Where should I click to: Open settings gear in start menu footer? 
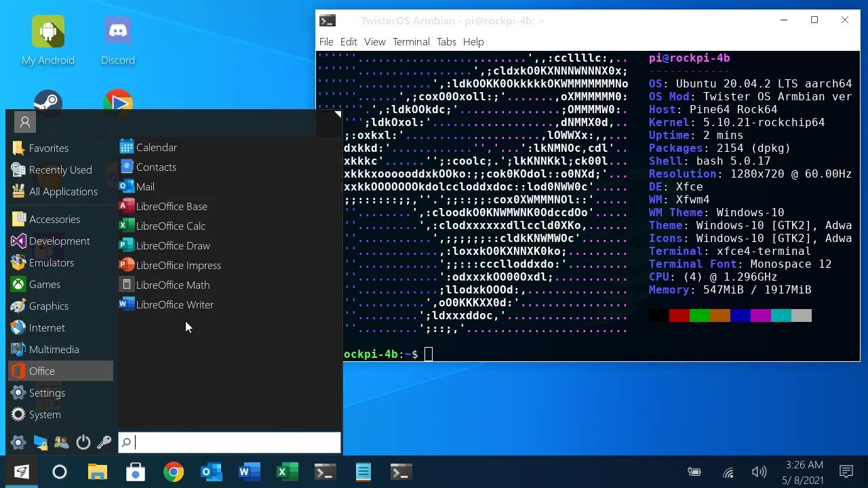click(x=18, y=443)
